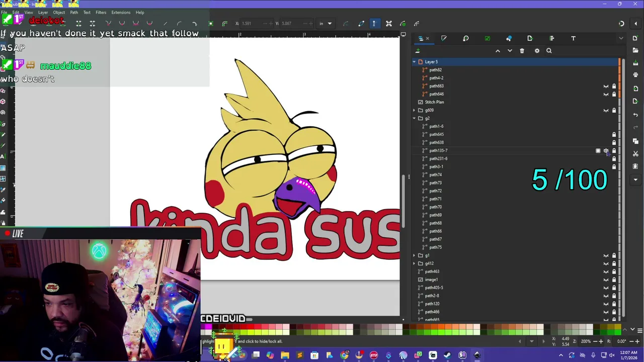644x362 pixels.
Task: Collapse the Layer 5 tree node
Action: (414, 62)
